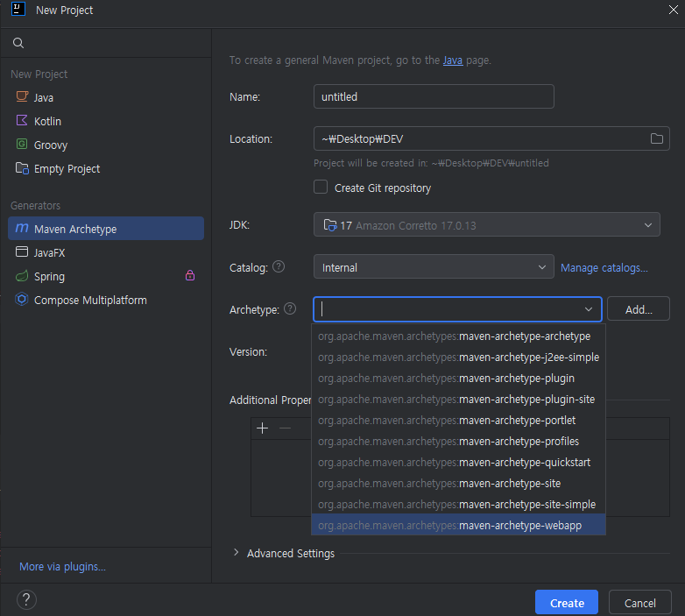Click the Kotlin logo icon
The image size is (685, 616).
(21, 120)
